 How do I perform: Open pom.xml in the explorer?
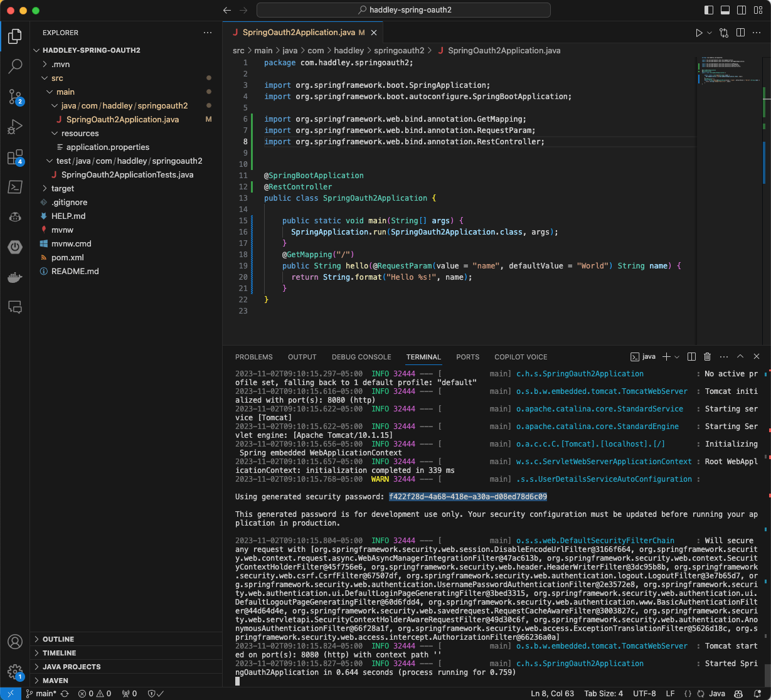click(x=67, y=257)
